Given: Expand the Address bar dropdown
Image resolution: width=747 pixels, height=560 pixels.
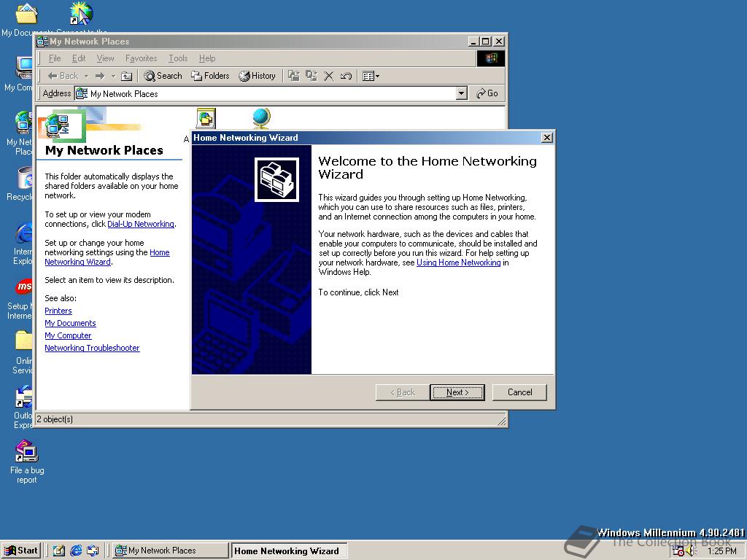Looking at the screenshot, I should [461, 93].
